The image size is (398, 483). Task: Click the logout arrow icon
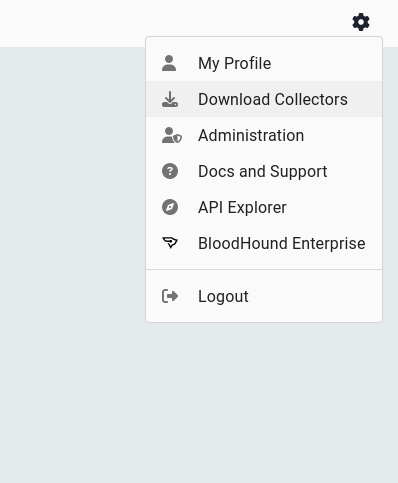170,296
